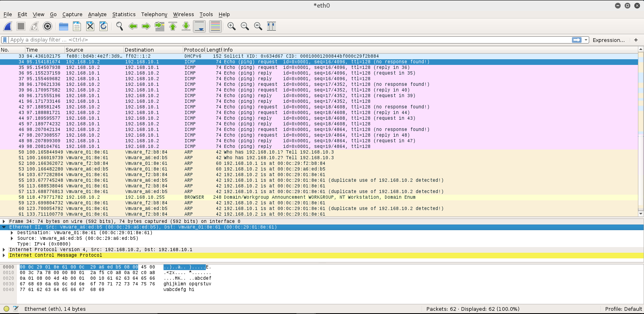Go forward in packet history
This screenshot has height=314, width=644.
pos(146,26)
